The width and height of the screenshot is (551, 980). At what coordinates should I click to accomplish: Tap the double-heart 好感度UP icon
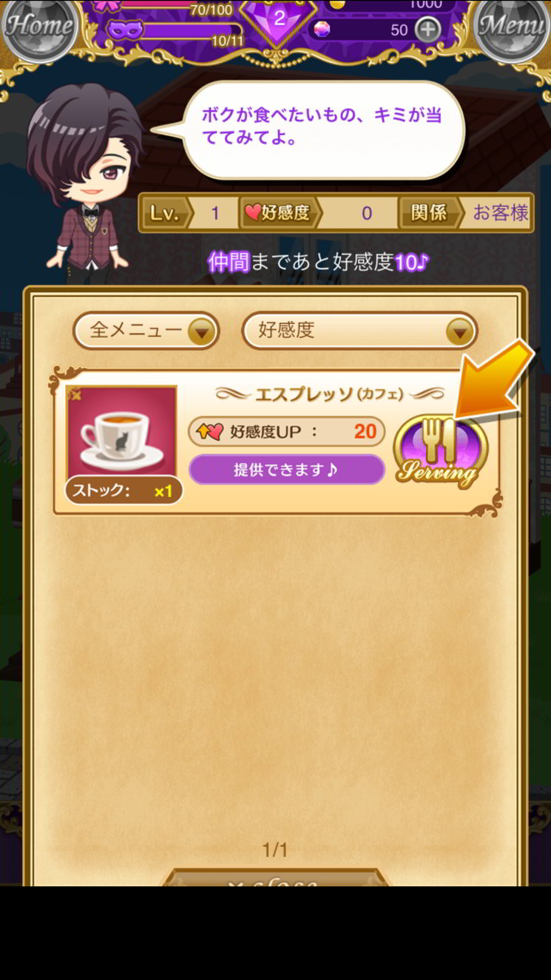pos(210,431)
